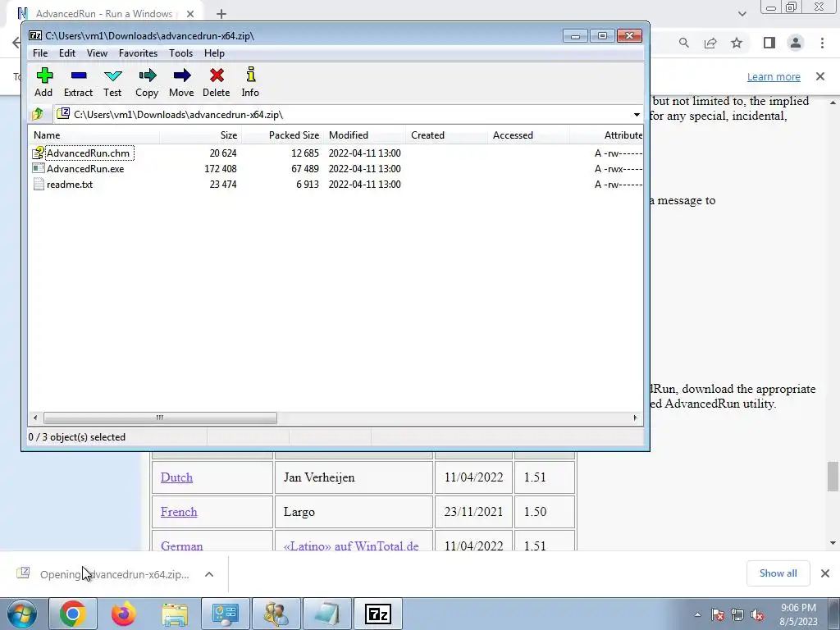Image resolution: width=840 pixels, height=630 pixels.
Task: Open the Favorites menu
Action: 138,53
